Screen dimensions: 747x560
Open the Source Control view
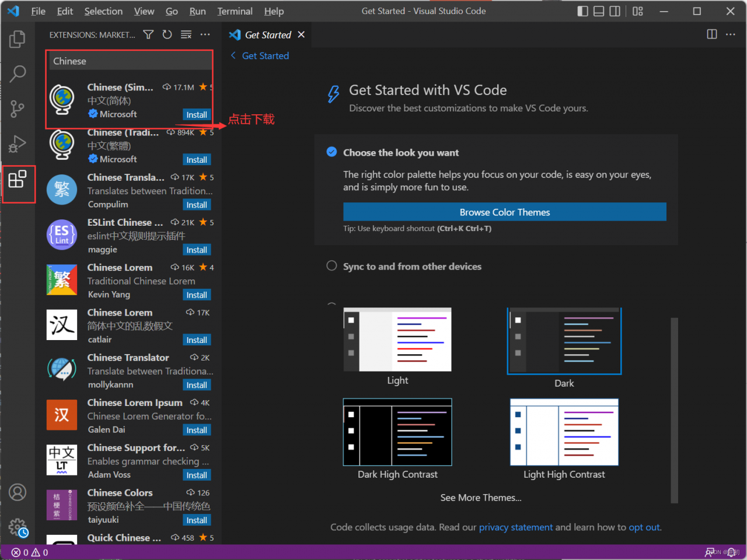18,108
